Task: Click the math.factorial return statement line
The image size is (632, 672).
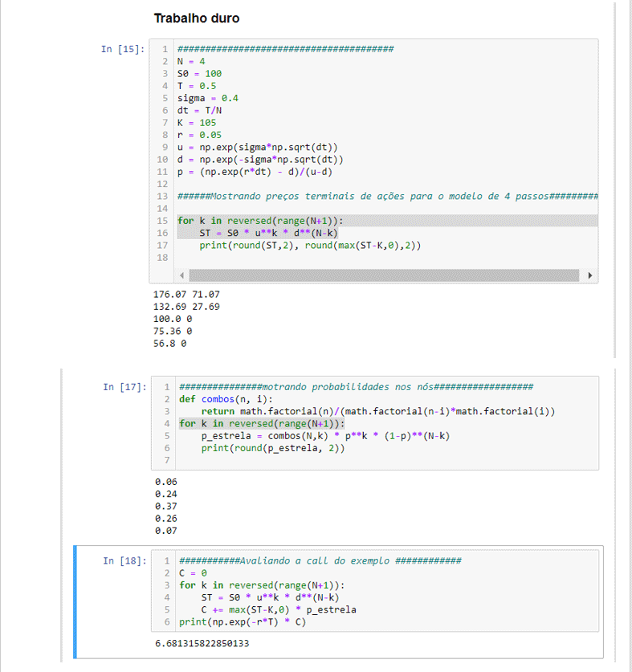Action: (x=377, y=411)
